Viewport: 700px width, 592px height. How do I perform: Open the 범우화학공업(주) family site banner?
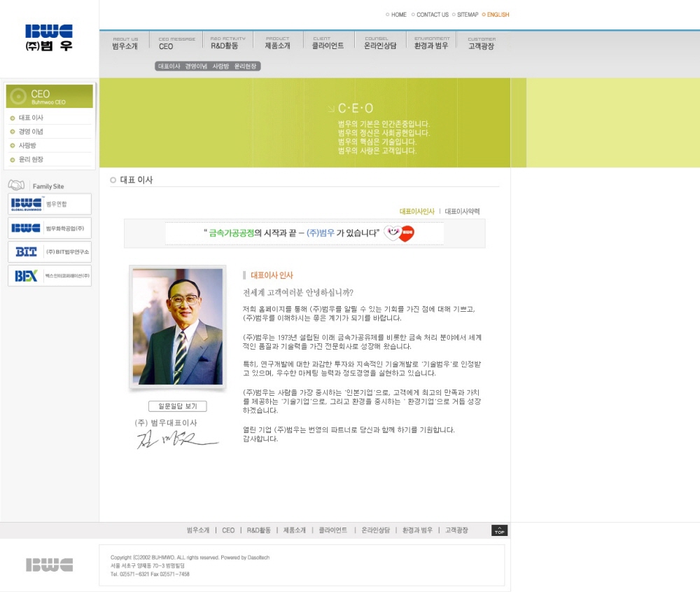[50, 228]
